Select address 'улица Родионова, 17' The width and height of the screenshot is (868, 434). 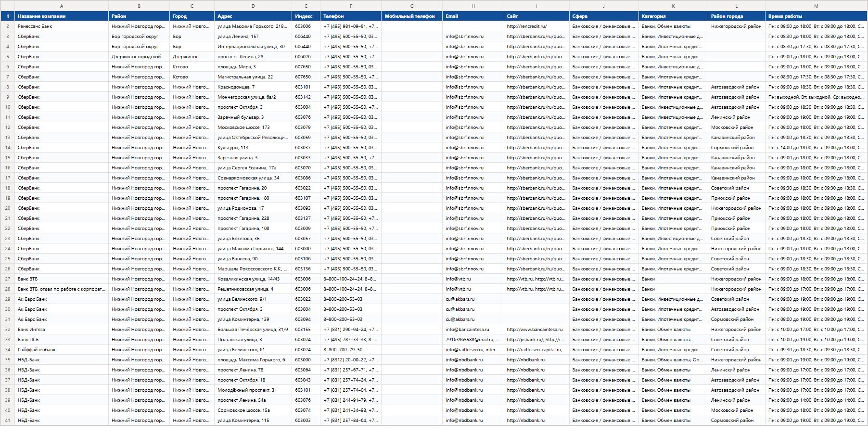coord(253,208)
